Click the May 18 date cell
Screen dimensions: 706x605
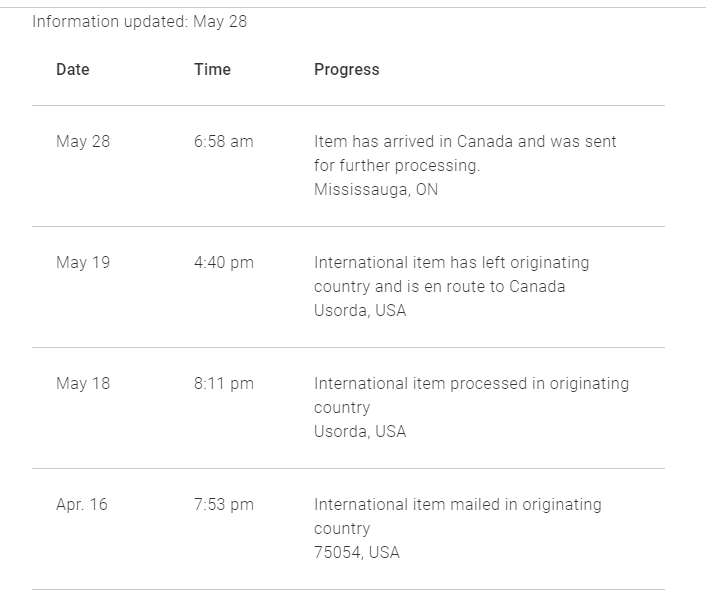tap(83, 384)
